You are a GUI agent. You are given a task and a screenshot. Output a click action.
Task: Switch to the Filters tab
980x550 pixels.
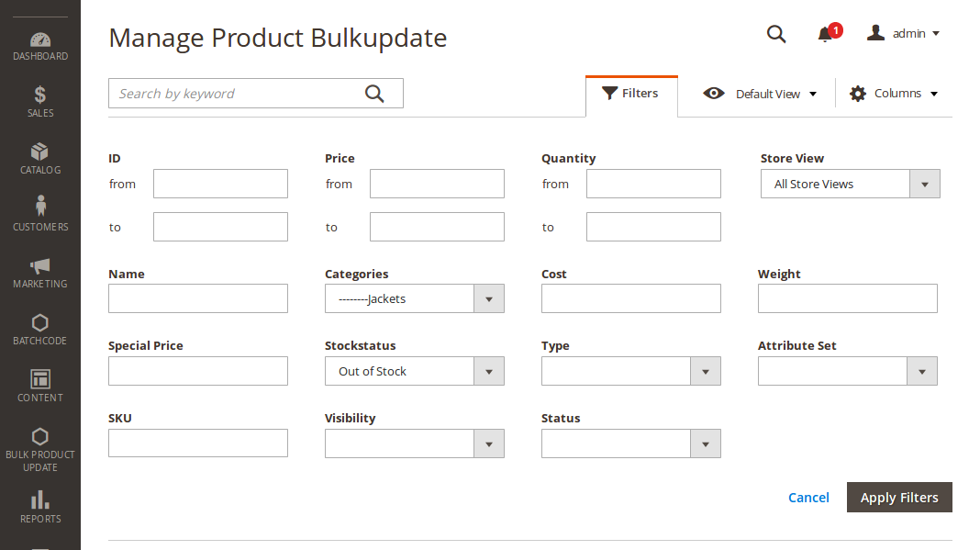pyautogui.click(x=630, y=94)
